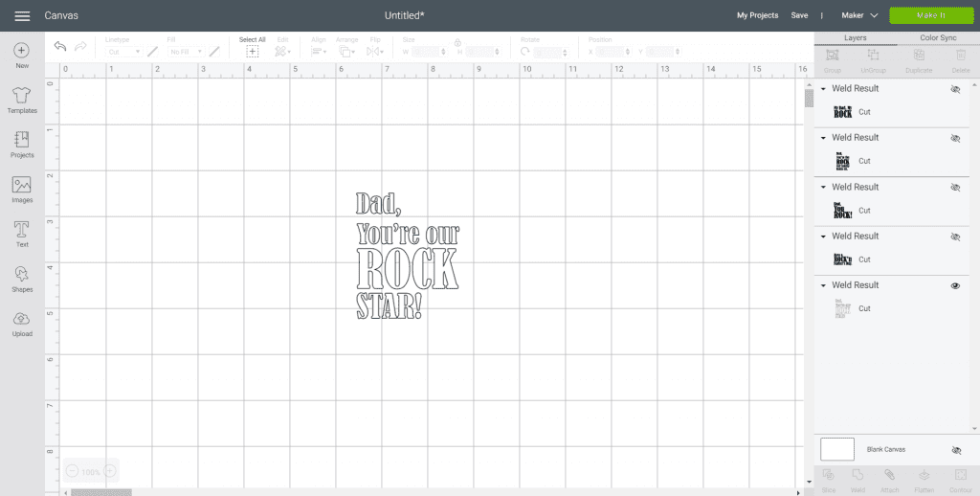Screen dimensions: 980x496
Task: Hide the fifth visible Weld Result layer
Action: pos(955,286)
